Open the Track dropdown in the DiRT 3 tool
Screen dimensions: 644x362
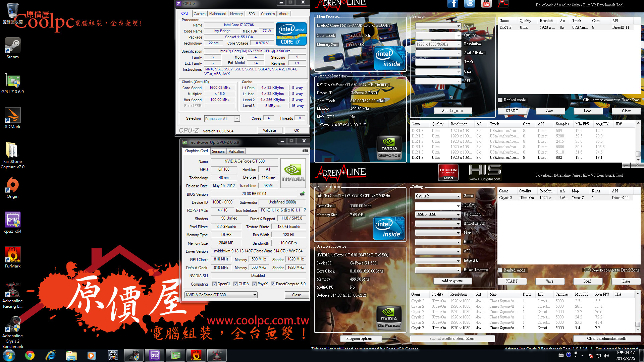438,62
